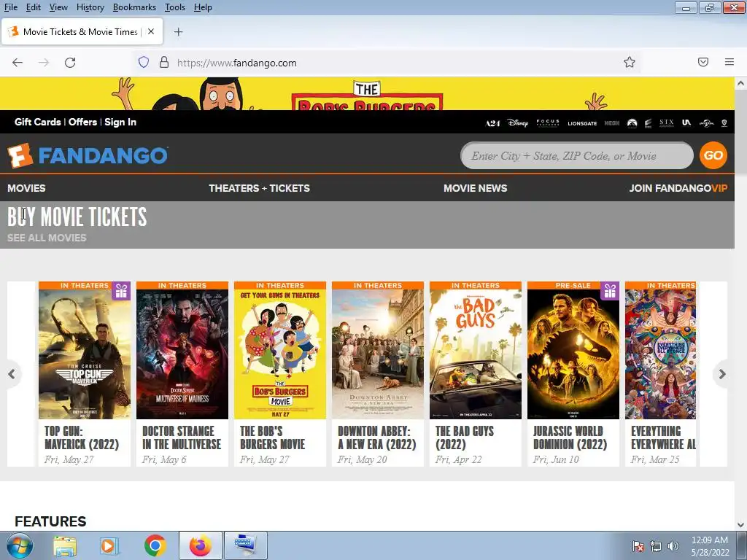Click the A24 studio logo

coord(492,123)
